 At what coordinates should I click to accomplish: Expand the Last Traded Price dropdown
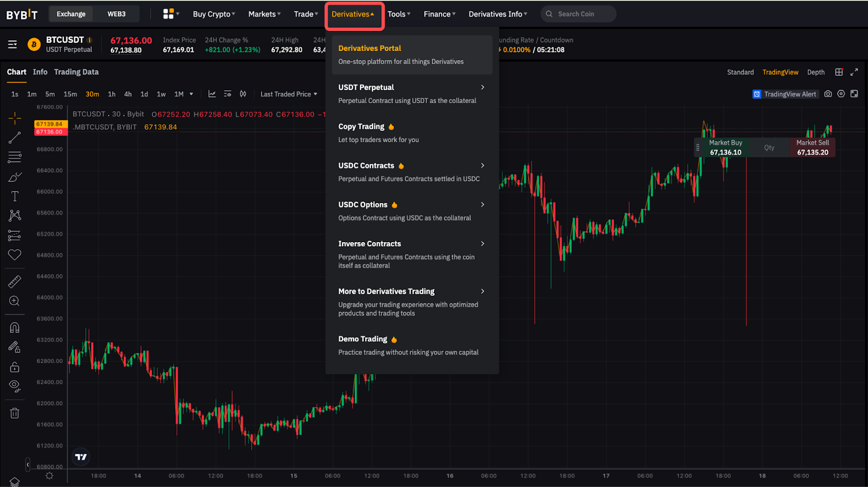click(x=289, y=94)
